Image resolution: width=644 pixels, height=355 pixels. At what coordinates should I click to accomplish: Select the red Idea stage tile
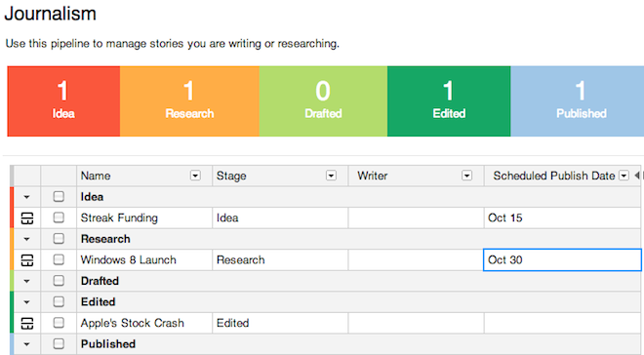click(x=63, y=101)
